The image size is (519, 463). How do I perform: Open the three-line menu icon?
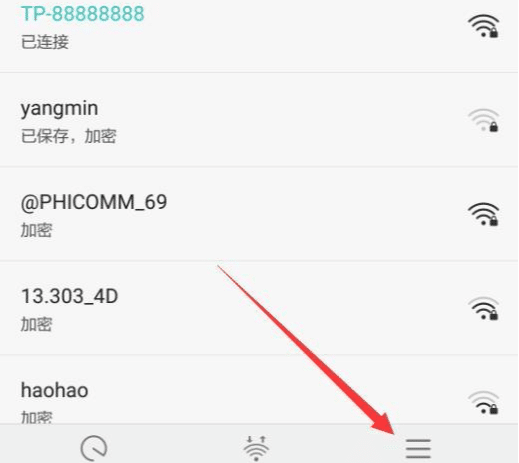(418, 448)
